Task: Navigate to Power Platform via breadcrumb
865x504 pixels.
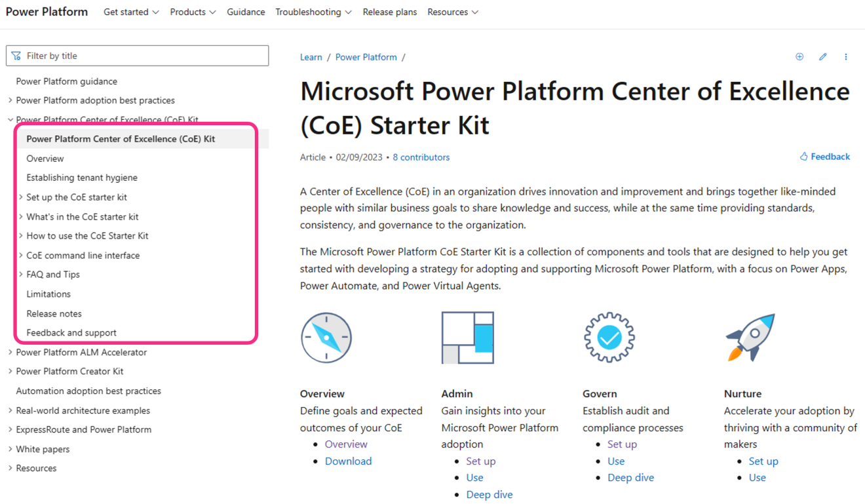Action: 366,57
